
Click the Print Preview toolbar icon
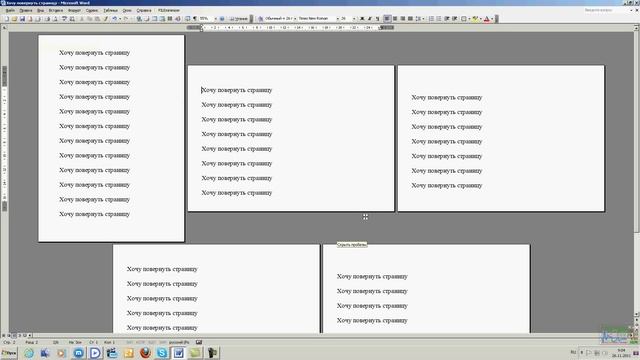(55, 19)
